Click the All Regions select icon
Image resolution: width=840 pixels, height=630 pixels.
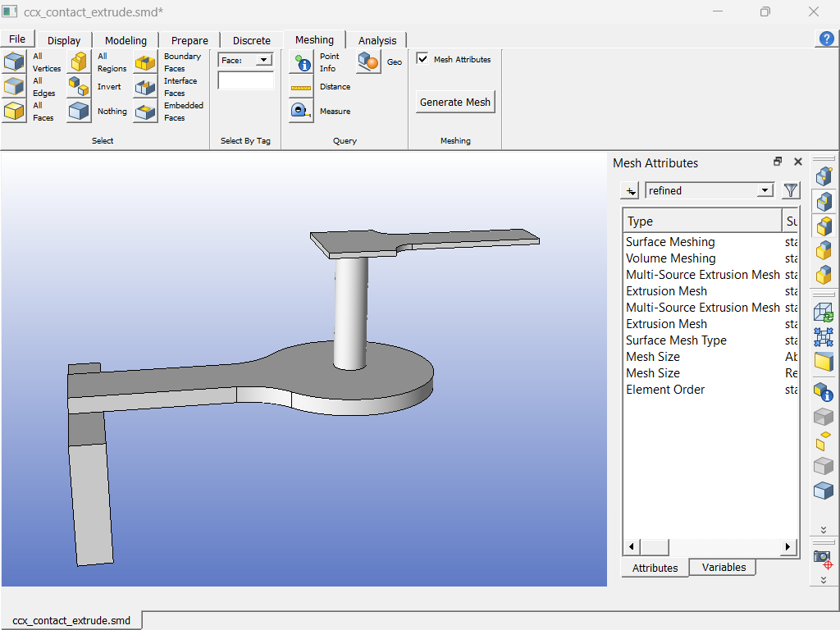tap(79, 62)
